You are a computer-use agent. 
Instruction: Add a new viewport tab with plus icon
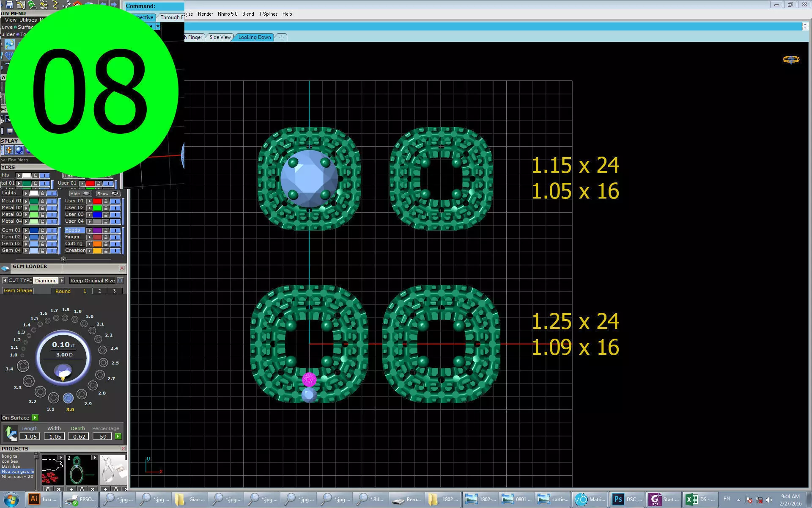point(281,37)
